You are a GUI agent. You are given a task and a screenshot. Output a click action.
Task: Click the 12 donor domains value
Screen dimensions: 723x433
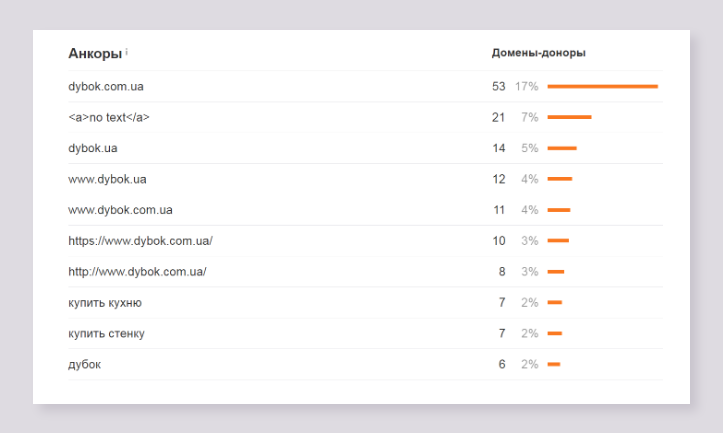coord(498,179)
